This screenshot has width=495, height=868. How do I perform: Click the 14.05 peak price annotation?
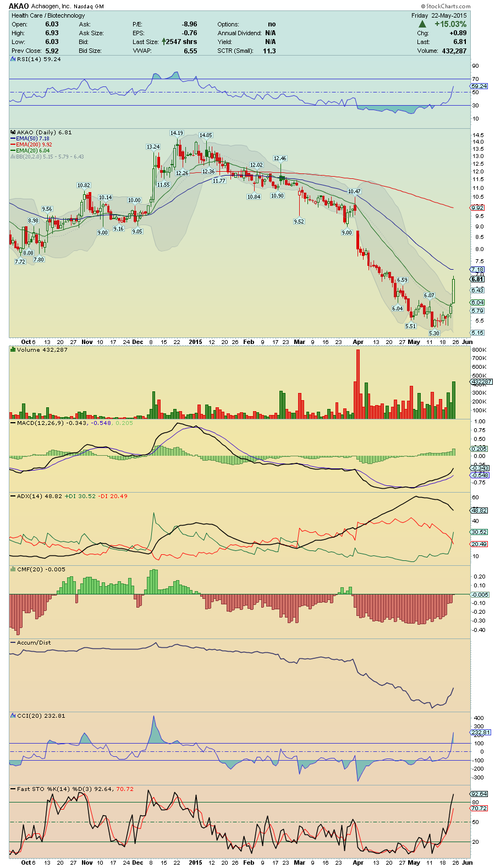tap(206, 135)
